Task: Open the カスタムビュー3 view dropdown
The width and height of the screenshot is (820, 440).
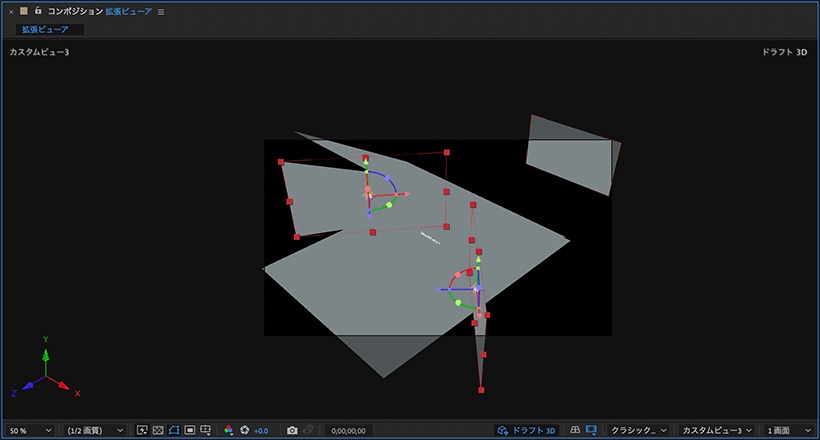Action: click(x=717, y=431)
